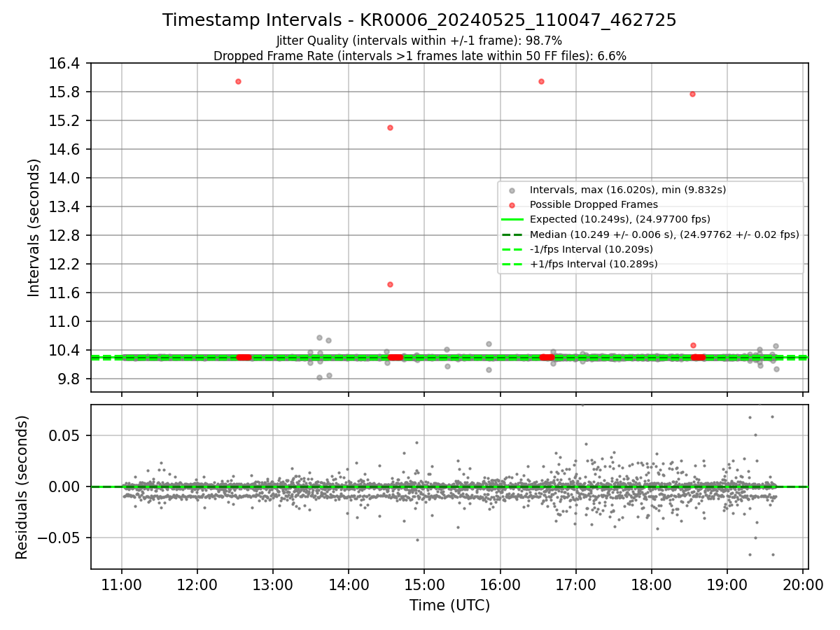The image size is (840, 630).
Task: Click the 'Dropped Frame Rate' 6.6% subtitle line
Action: [x=419, y=56]
